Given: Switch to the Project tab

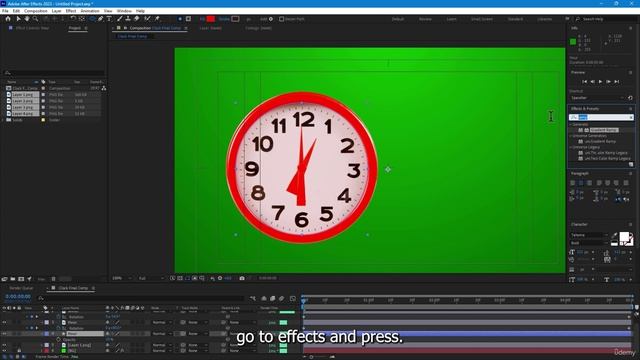Looking at the screenshot, I should click(75, 28).
